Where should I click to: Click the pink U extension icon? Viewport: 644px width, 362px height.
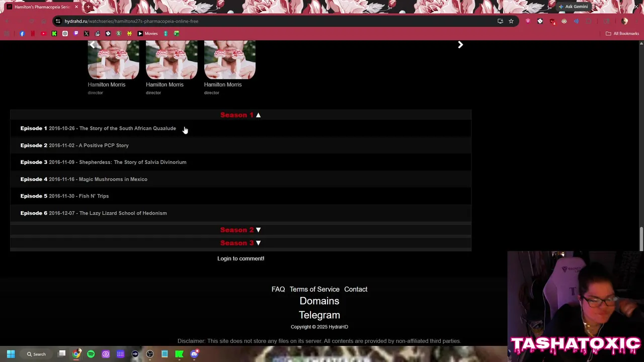[528, 21]
